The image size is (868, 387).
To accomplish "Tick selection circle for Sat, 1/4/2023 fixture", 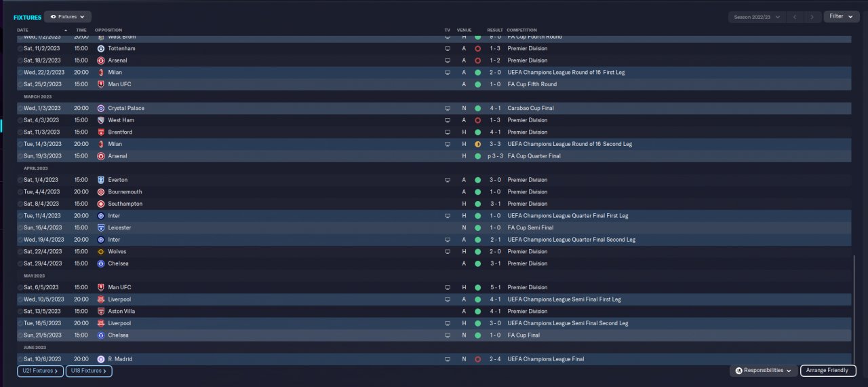I will tap(20, 180).
